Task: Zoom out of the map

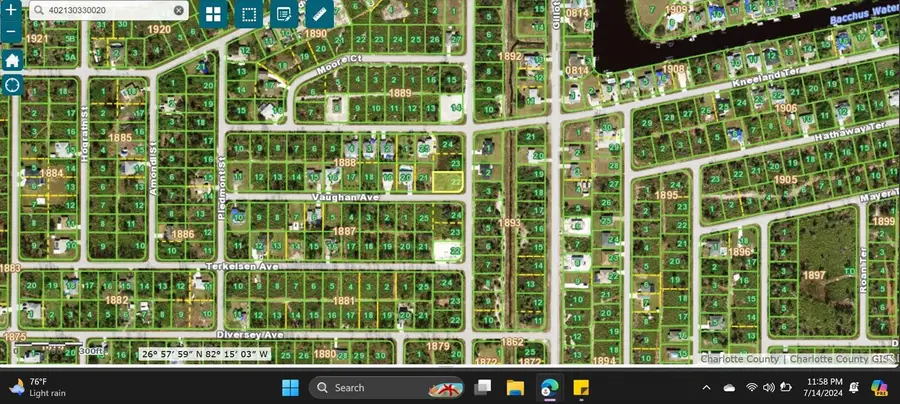Action: point(11,32)
